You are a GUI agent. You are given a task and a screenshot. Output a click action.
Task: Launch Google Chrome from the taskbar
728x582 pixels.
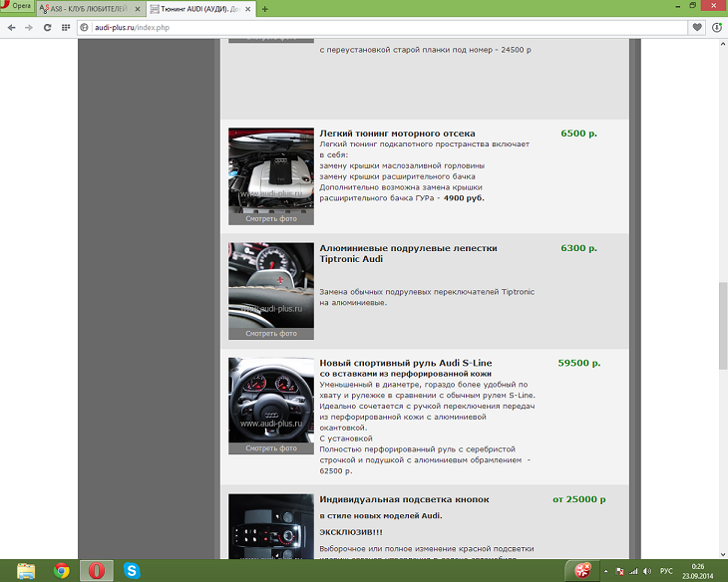(x=62, y=570)
